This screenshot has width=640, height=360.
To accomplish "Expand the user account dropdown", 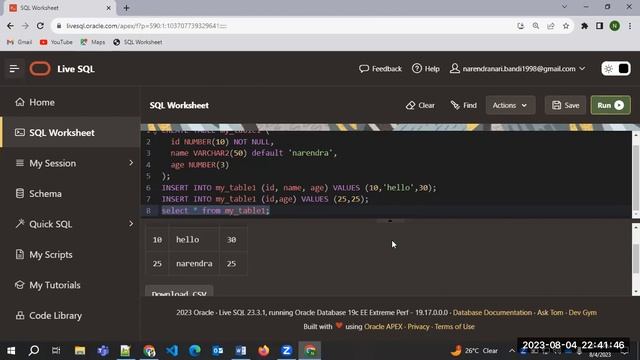I will click(x=518, y=69).
